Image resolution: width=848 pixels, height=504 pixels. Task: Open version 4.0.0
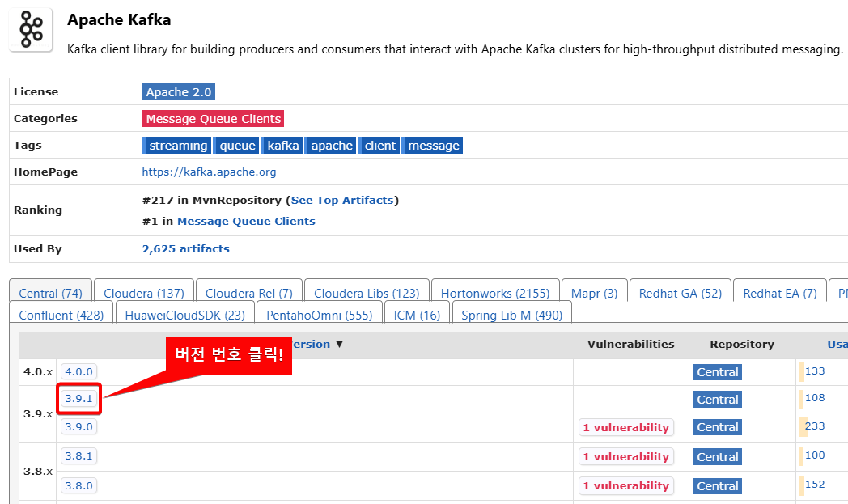79,371
